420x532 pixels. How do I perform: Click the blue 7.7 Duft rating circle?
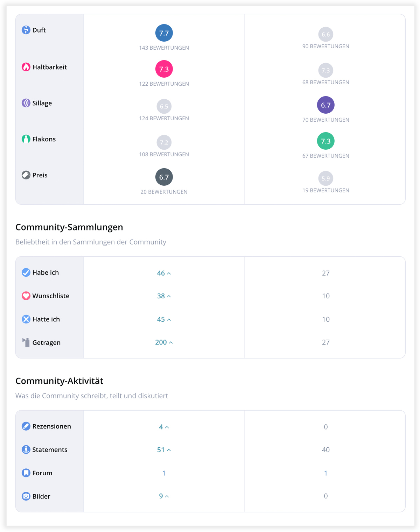[164, 33]
